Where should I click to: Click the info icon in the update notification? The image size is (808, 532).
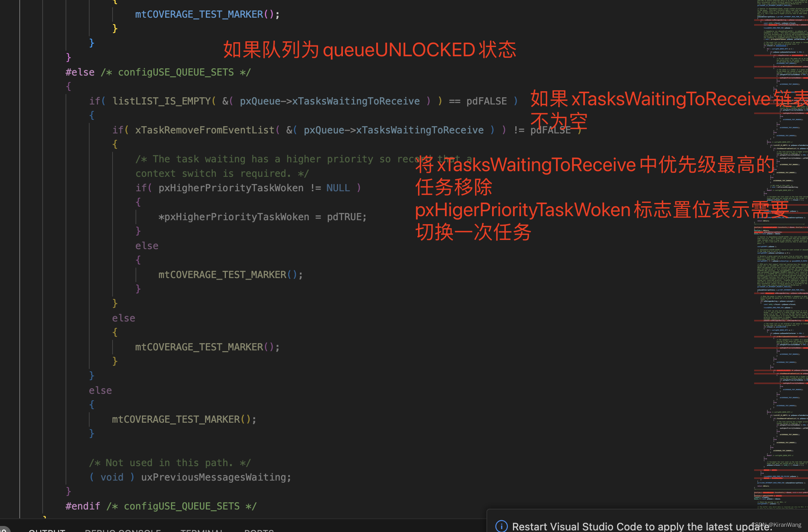(x=501, y=526)
